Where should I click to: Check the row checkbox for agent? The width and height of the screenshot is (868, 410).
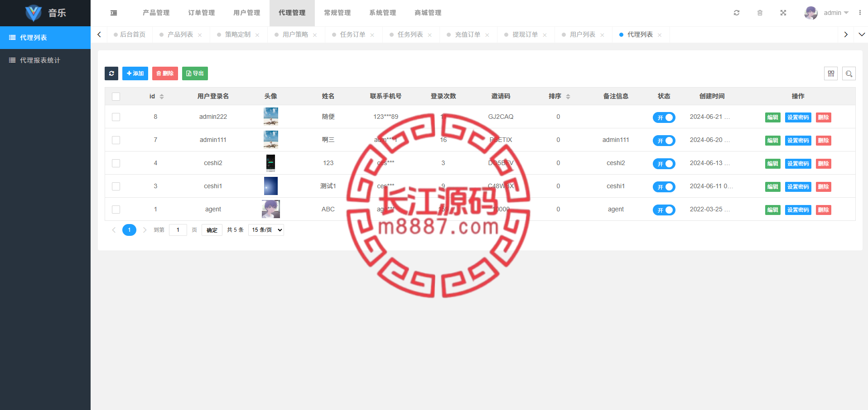(x=116, y=210)
